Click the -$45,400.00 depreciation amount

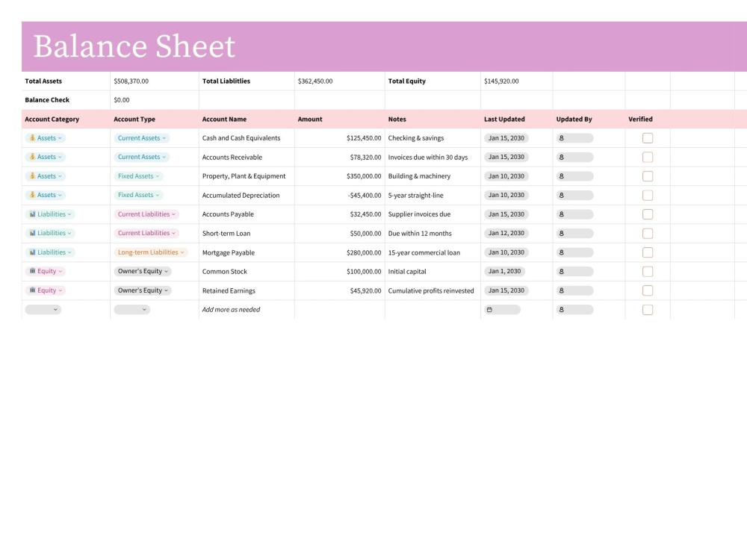365,195
